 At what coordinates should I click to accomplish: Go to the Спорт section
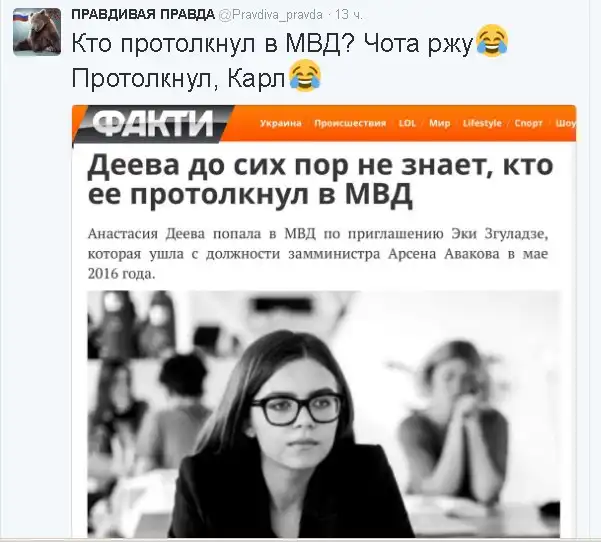(x=529, y=123)
